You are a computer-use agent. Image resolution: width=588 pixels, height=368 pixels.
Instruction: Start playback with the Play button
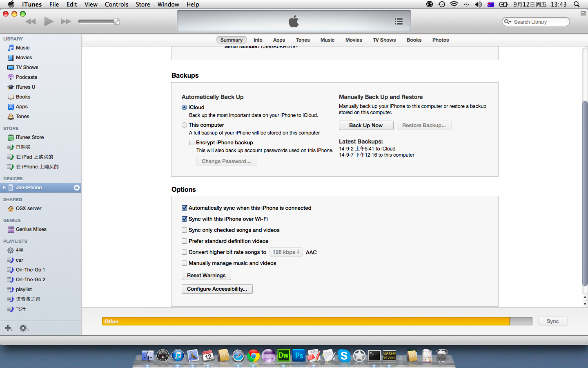coord(49,21)
